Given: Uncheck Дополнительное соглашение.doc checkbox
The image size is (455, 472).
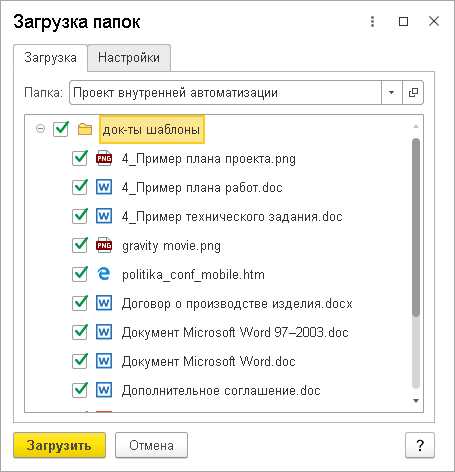Looking at the screenshot, I should click(80, 390).
